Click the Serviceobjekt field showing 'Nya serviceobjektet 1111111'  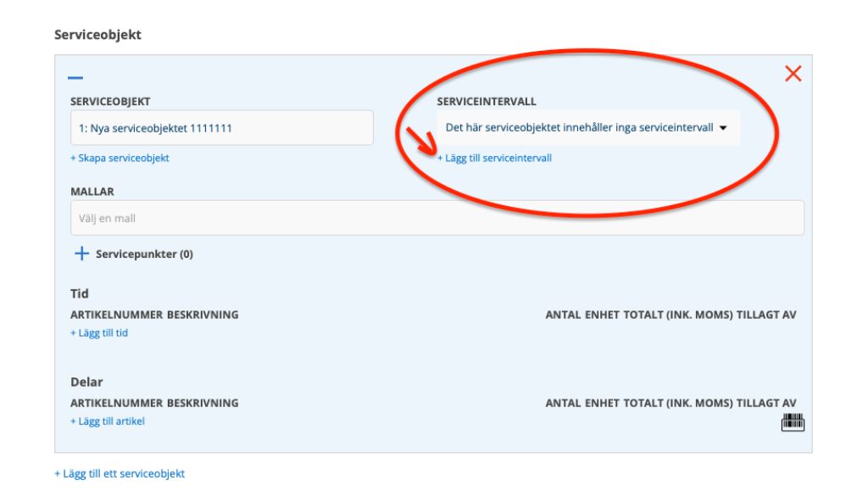(221, 128)
